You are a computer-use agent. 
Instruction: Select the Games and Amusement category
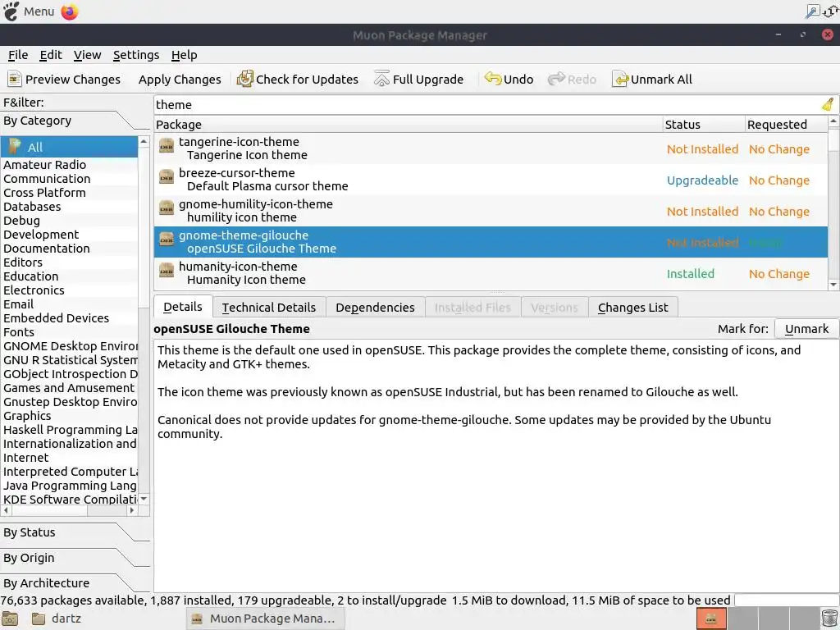[x=69, y=388]
